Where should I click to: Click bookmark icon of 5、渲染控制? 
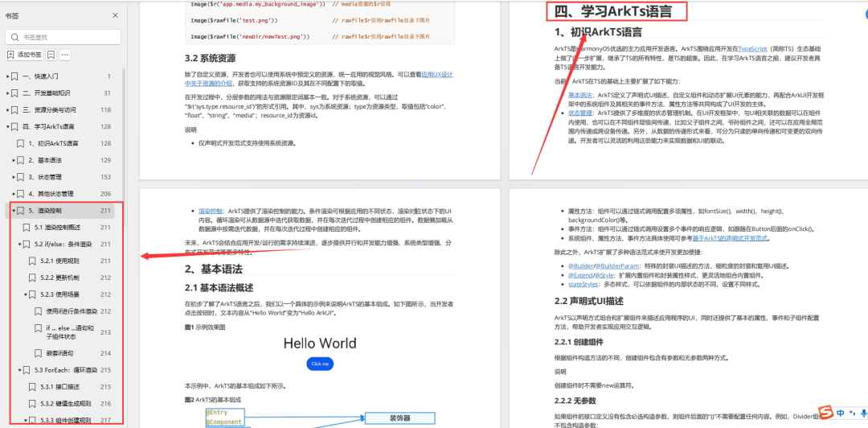coord(20,211)
